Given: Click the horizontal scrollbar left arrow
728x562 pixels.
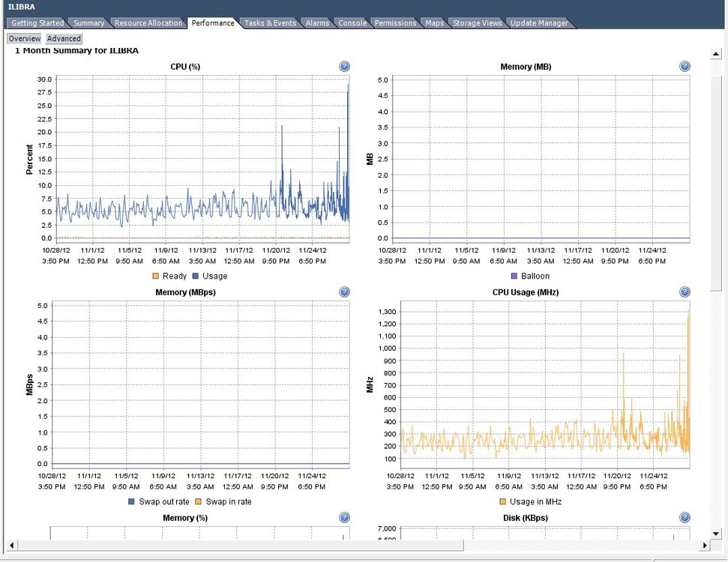Looking at the screenshot, I should pyautogui.click(x=11, y=546).
